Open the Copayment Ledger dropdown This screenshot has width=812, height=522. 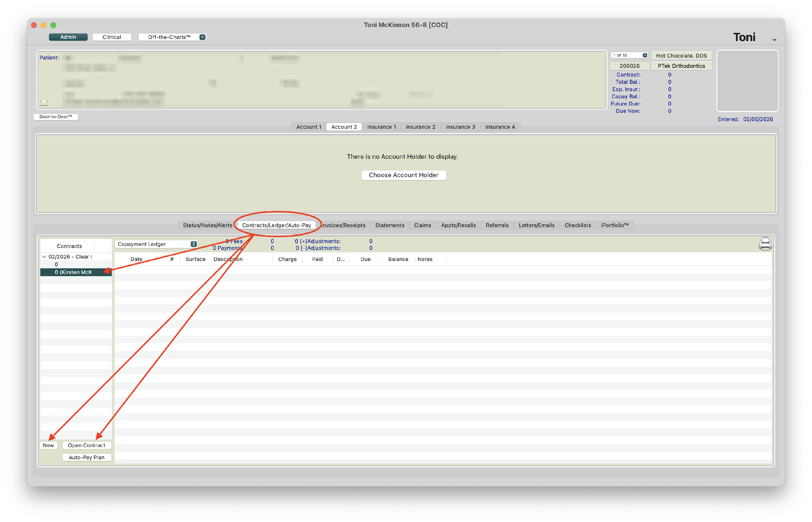(x=156, y=244)
